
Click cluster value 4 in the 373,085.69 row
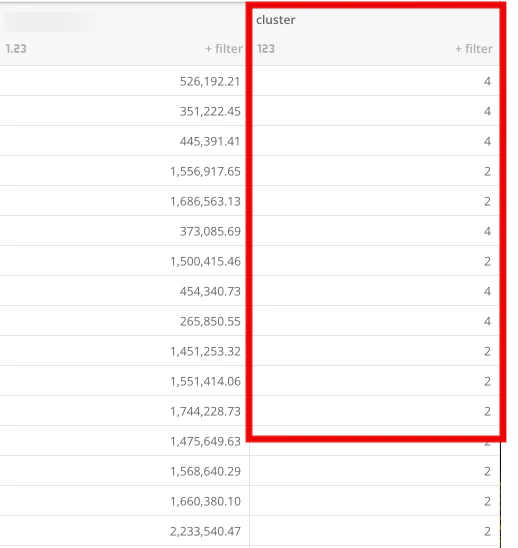click(x=487, y=231)
